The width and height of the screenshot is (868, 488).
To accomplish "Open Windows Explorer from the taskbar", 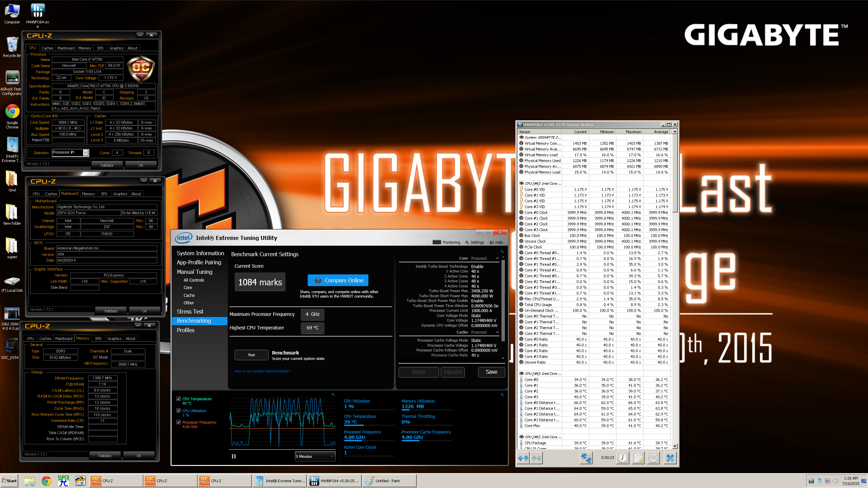I will 29,481.
